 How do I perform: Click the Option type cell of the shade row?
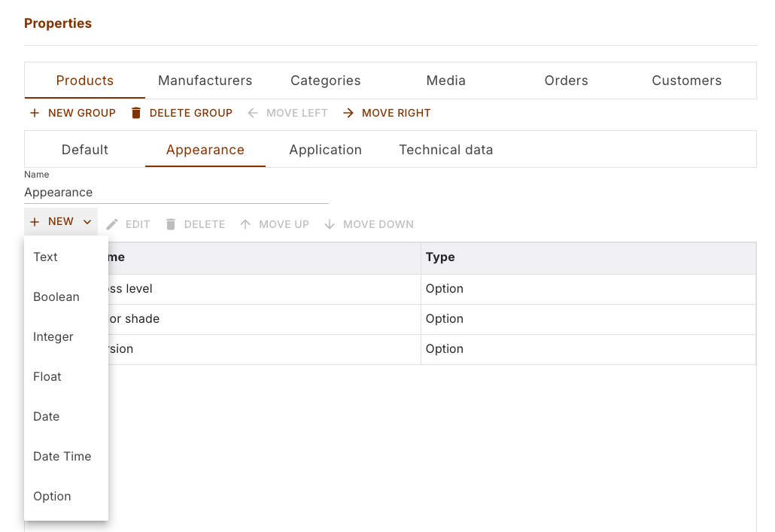pyautogui.click(x=588, y=319)
